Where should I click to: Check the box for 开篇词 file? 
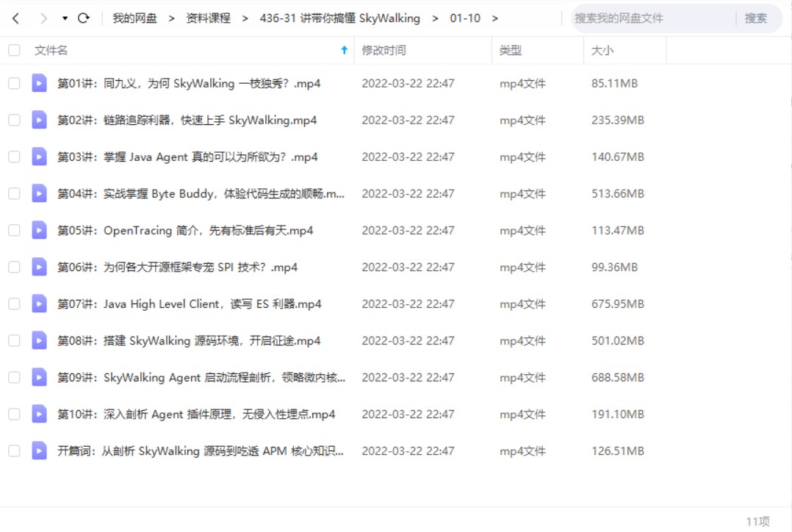coord(14,450)
